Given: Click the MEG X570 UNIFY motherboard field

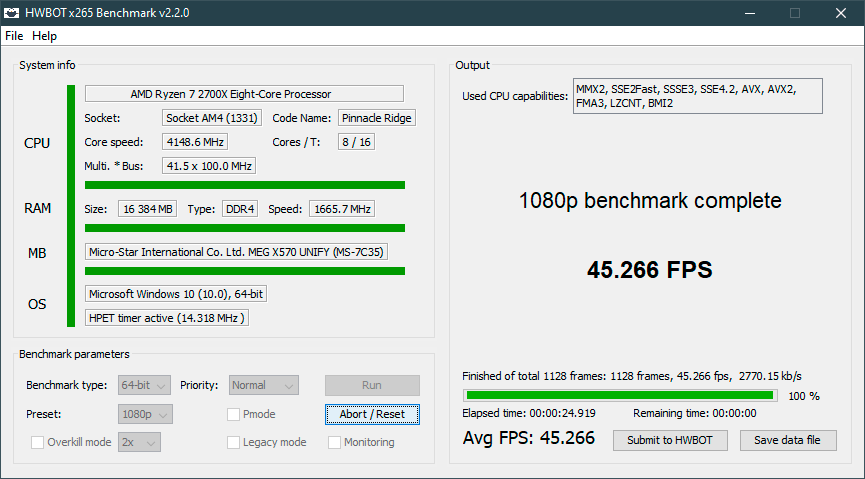Looking at the screenshot, I should click(236, 252).
